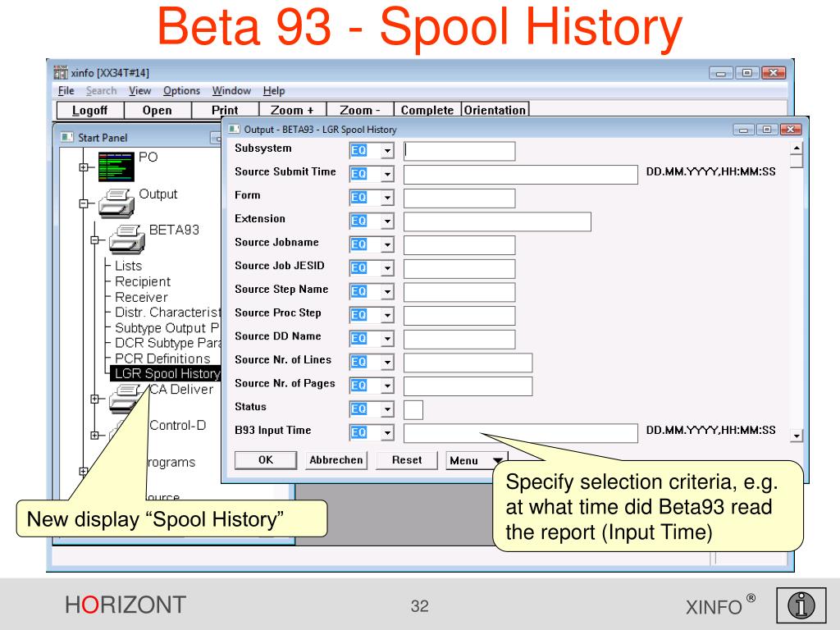Click the Output printer icon in tree

pyautogui.click(x=116, y=203)
